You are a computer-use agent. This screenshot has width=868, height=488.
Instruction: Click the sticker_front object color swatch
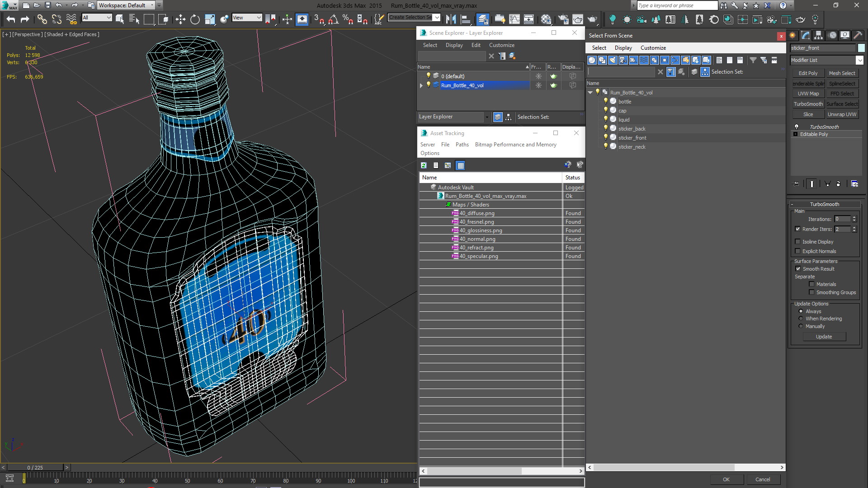point(861,48)
